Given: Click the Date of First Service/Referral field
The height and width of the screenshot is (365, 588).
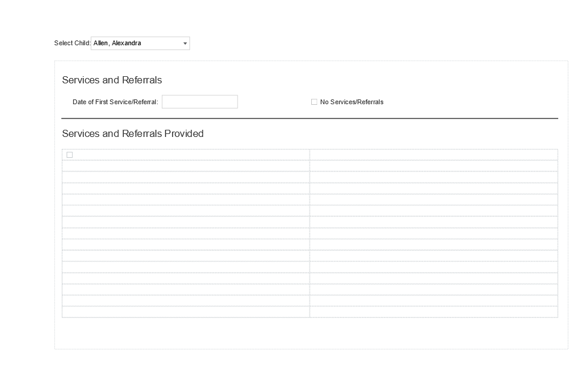Looking at the screenshot, I should [x=199, y=102].
